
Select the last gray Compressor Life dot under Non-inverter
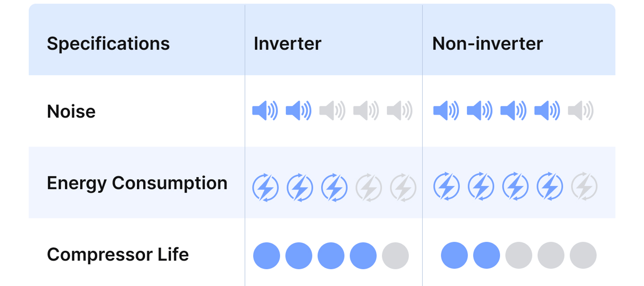(583, 255)
